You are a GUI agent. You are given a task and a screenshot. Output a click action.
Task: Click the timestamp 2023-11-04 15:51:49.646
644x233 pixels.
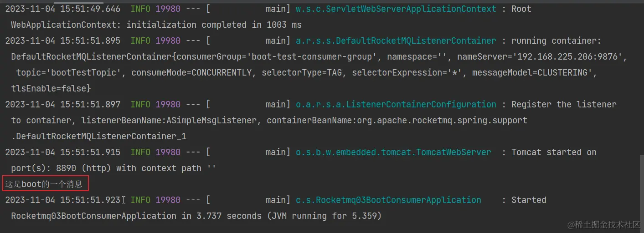63,9
